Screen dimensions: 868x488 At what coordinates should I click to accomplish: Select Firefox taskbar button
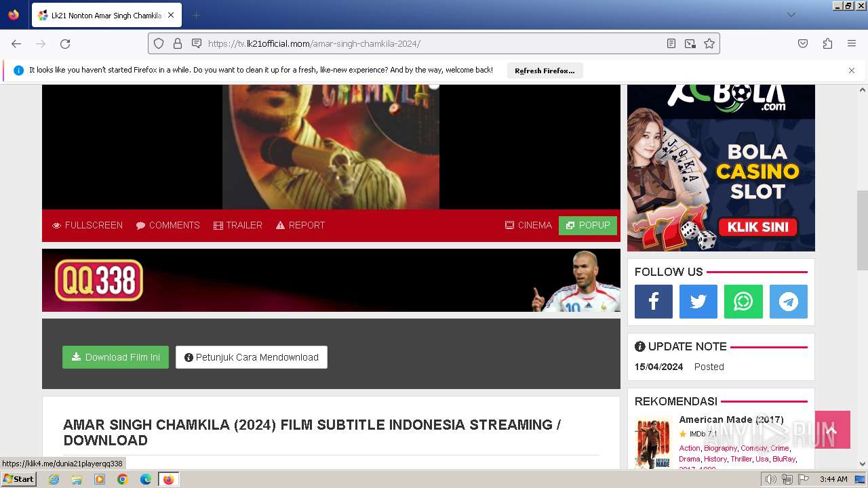[x=169, y=479]
